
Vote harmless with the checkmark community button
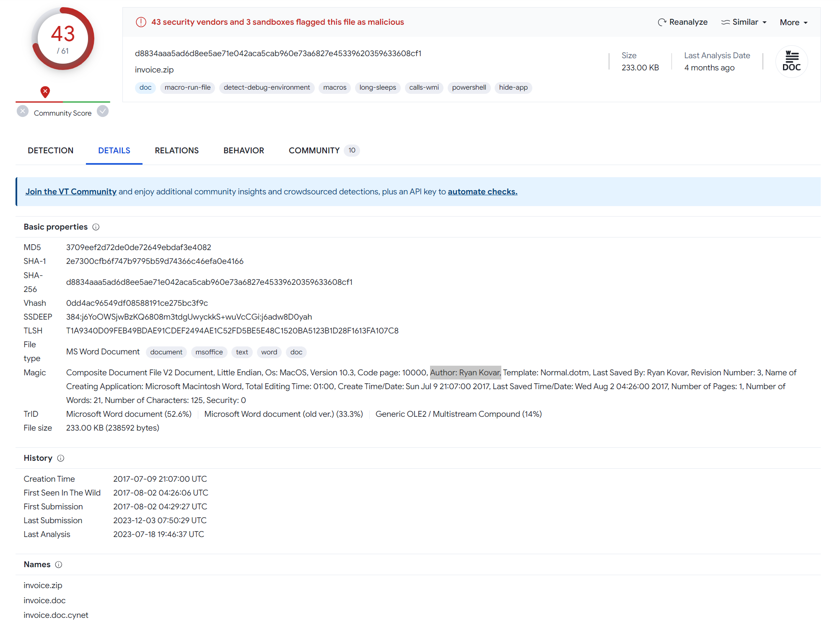[103, 111]
